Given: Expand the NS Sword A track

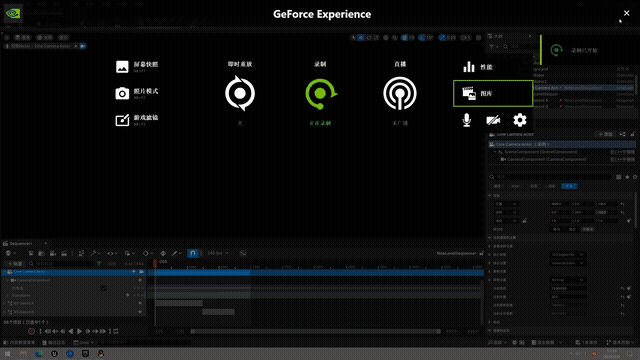Looking at the screenshot, I should click(4, 303).
